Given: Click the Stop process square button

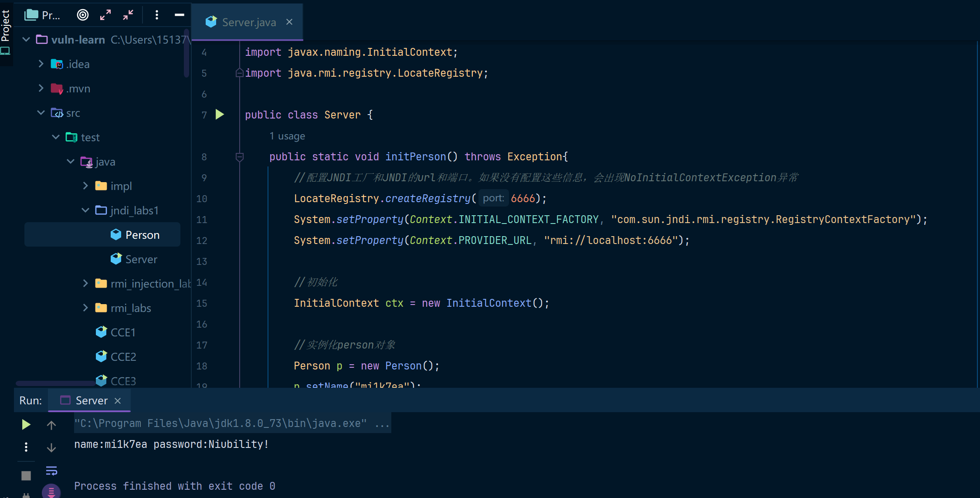Looking at the screenshot, I should [26, 475].
